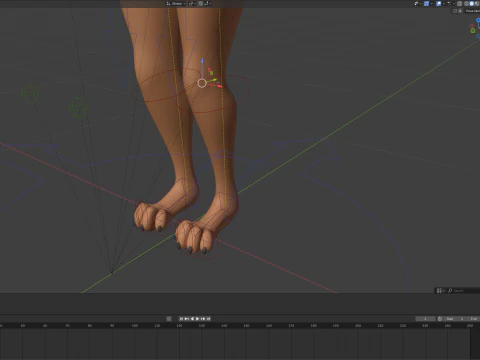480x360 pixels.
Task: Toggle auto keying record button
Action: click(169, 319)
